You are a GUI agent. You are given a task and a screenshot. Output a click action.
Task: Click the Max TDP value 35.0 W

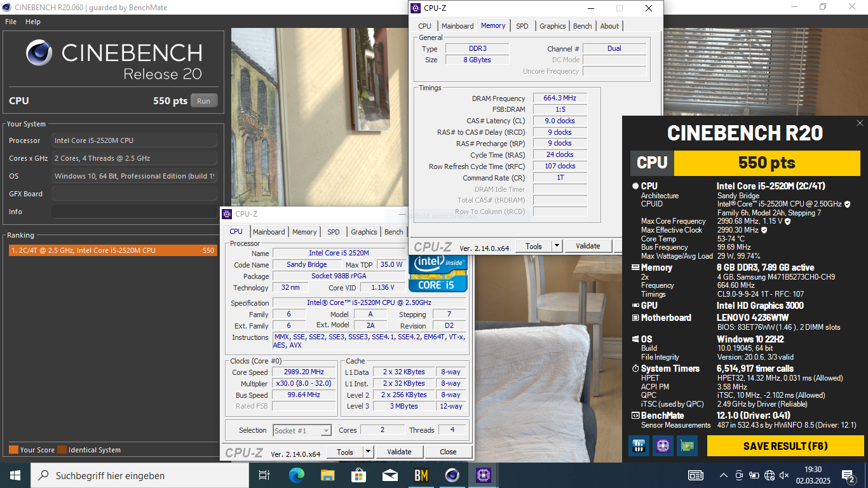pyautogui.click(x=391, y=264)
